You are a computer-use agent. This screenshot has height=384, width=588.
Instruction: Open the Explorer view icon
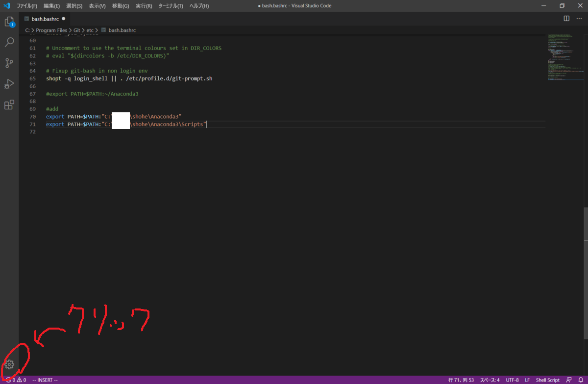click(9, 22)
